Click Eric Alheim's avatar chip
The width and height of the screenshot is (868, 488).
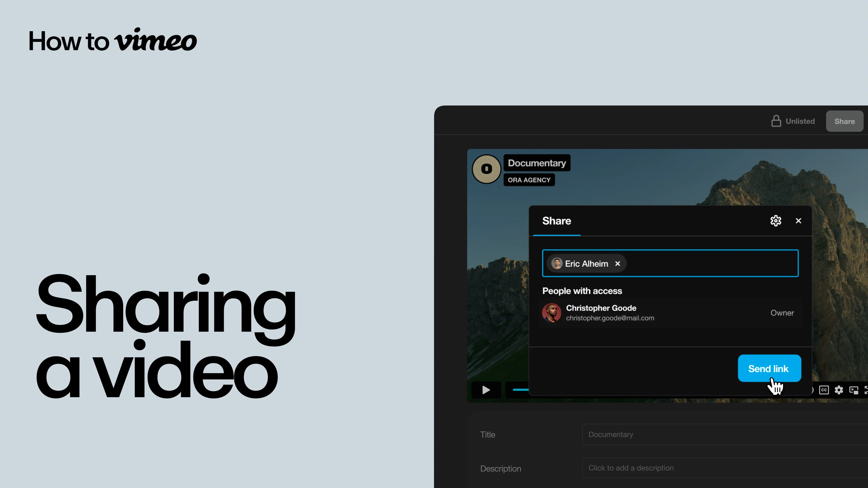click(557, 263)
